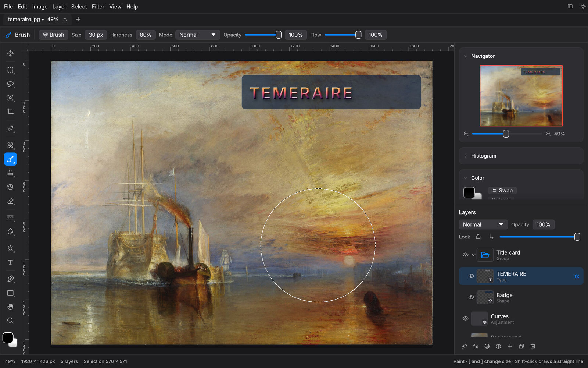Select the Eyedropper tool

tap(10, 128)
